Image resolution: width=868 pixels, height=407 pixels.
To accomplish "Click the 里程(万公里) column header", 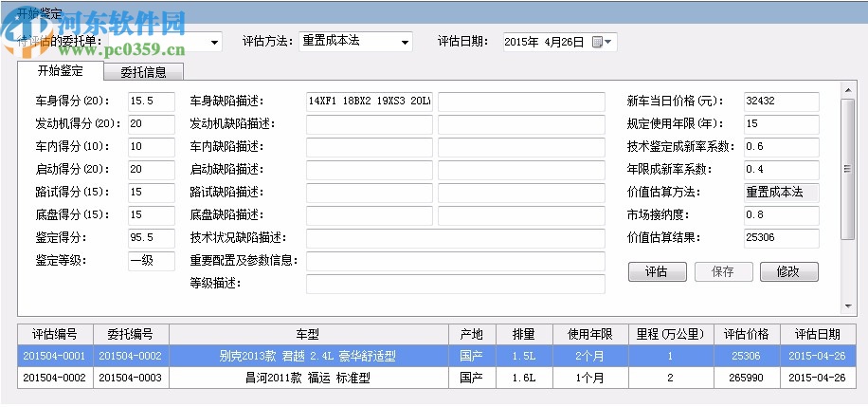I will pyautogui.click(x=671, y=334).
